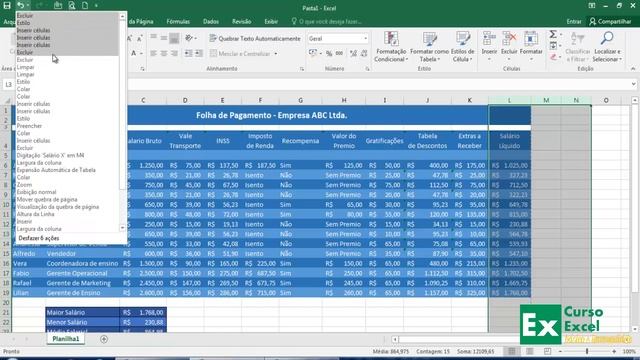Open the quick-open file icon in title bar
The width and height of the screenshot is (640, 360).
(58, 5)
